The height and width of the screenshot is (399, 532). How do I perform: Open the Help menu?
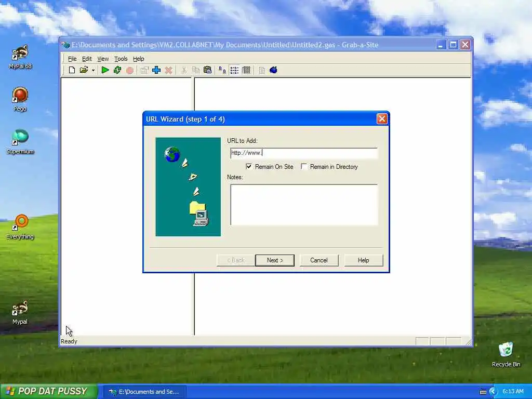click(138, 59)
